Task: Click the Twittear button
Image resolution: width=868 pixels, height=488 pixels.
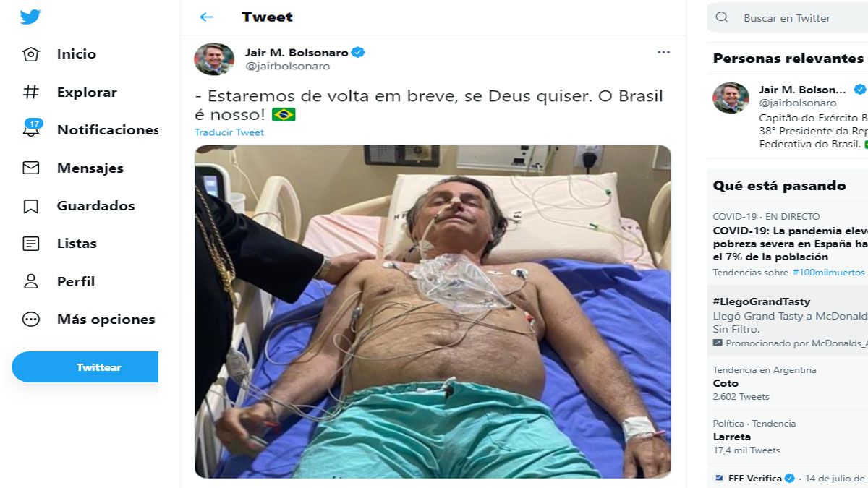Action: (85, 367)
